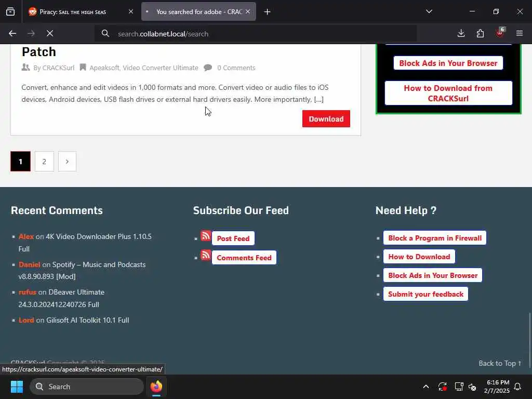The height and width of the screenshot is (399, 532).
Task: Open DBeaver Ultimate Full link
Action: (x=61, y=298)
